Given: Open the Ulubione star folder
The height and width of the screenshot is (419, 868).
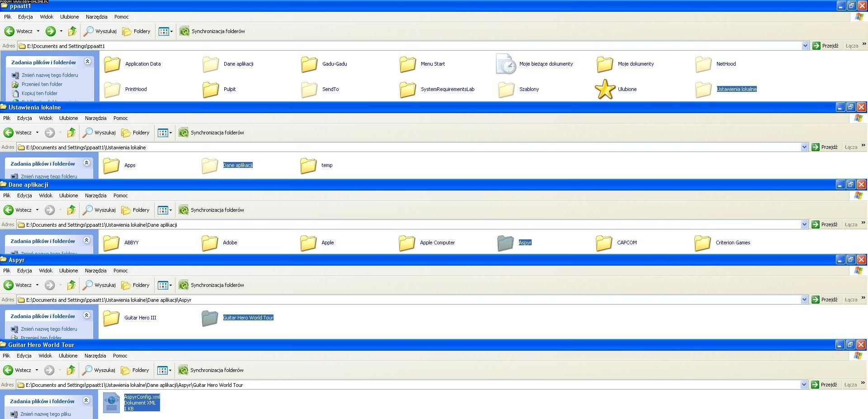Looking at the screenshot, I should [616, 89].
